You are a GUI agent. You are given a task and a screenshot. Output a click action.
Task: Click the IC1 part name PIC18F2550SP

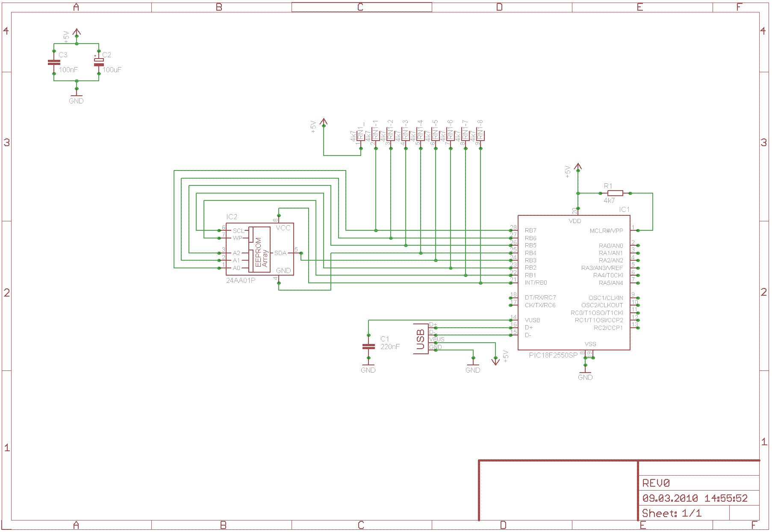(553, 355)
